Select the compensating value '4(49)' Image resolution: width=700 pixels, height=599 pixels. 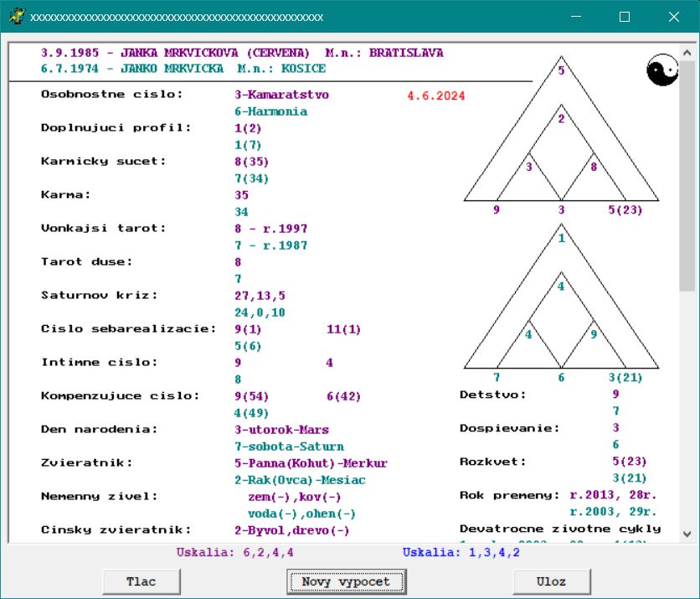[x=252, y=413]
